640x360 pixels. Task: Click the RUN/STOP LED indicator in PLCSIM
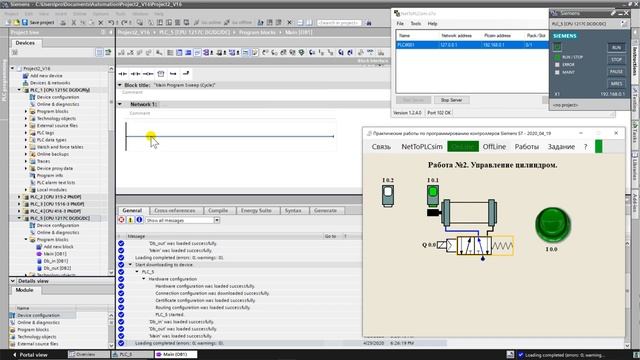point(557,57)
